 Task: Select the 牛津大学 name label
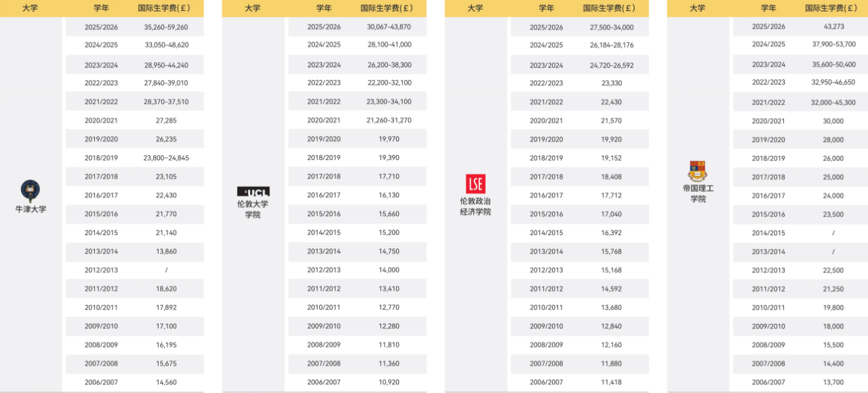[31, 209]
